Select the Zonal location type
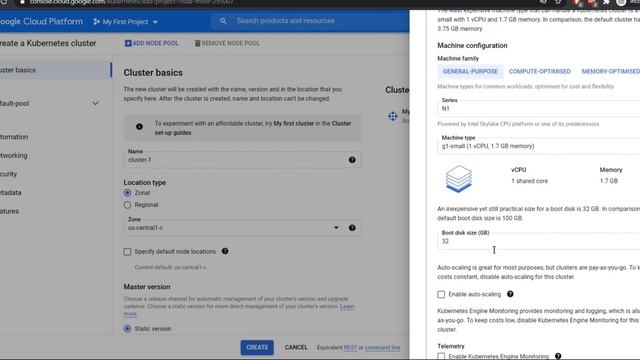Screen dimensions: 640x360 tap(127, 193)
